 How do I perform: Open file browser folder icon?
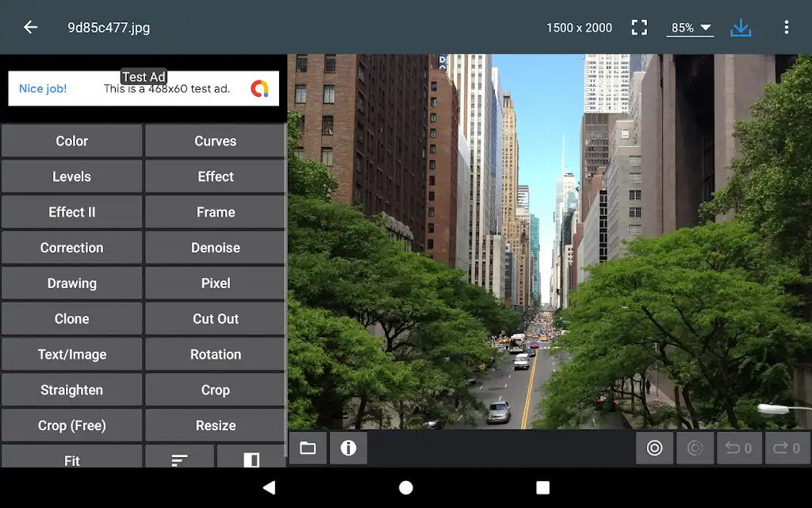pos(308,448)
